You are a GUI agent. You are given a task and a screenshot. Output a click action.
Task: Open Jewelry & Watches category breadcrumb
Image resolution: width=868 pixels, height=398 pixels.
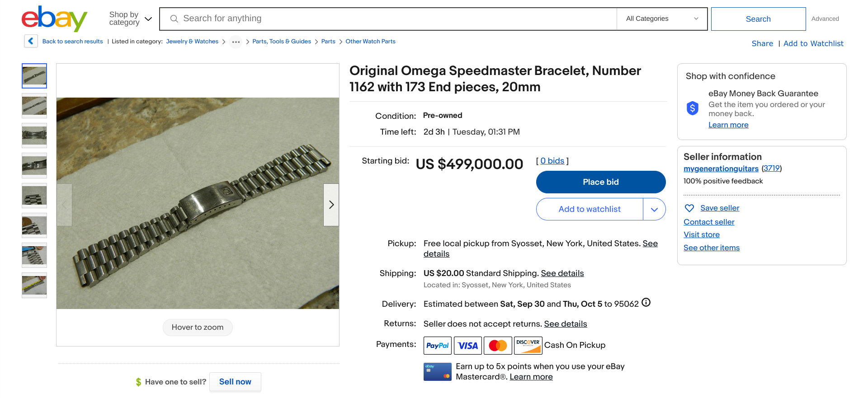[192, 42]
